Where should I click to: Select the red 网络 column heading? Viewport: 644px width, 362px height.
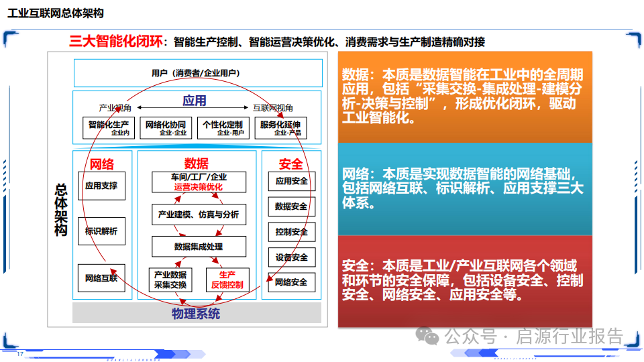pyautogui.click(x=102, y=164)
